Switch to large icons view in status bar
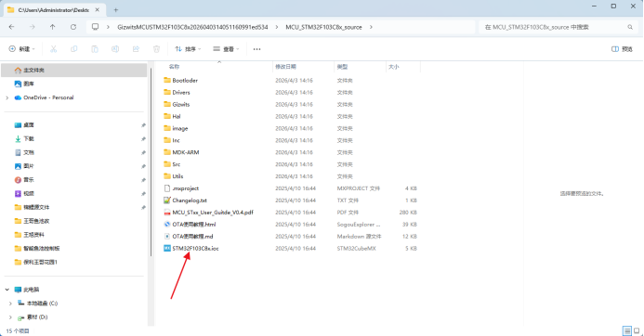Image resolution: width=644 pixels, height=336 pixels. tap(637, 330)
